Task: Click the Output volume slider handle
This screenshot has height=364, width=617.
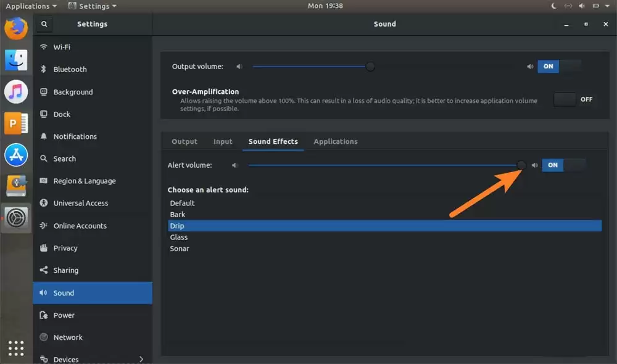Action: [370, 67]
